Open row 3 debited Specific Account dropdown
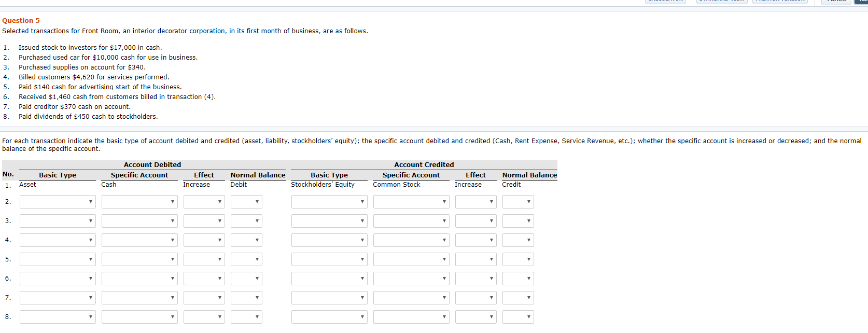This screenshot has width=868, height=333. click(x=139, y=221)
